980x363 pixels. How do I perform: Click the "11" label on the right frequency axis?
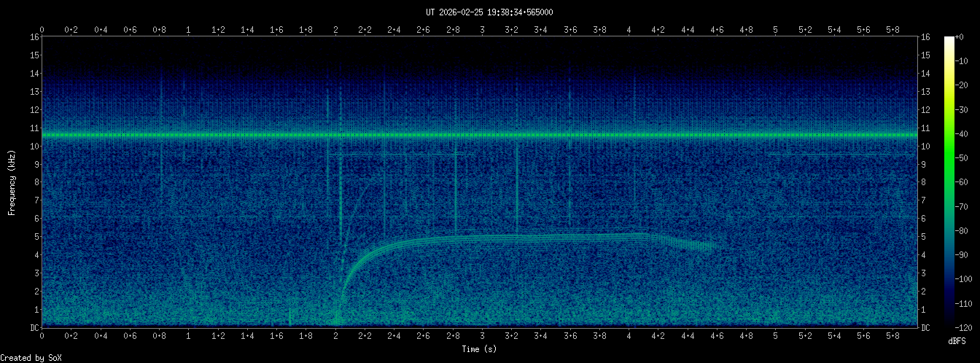(x=925, y=128)
